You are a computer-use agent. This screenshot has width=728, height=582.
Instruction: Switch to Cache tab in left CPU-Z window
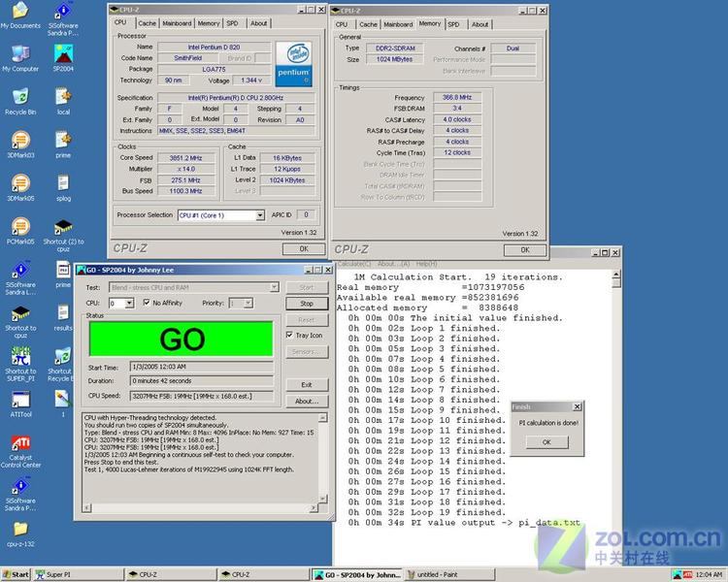147,23
